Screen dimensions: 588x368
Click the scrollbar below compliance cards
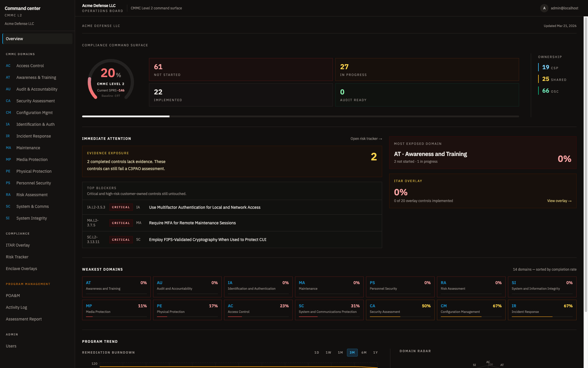point(126,116)
